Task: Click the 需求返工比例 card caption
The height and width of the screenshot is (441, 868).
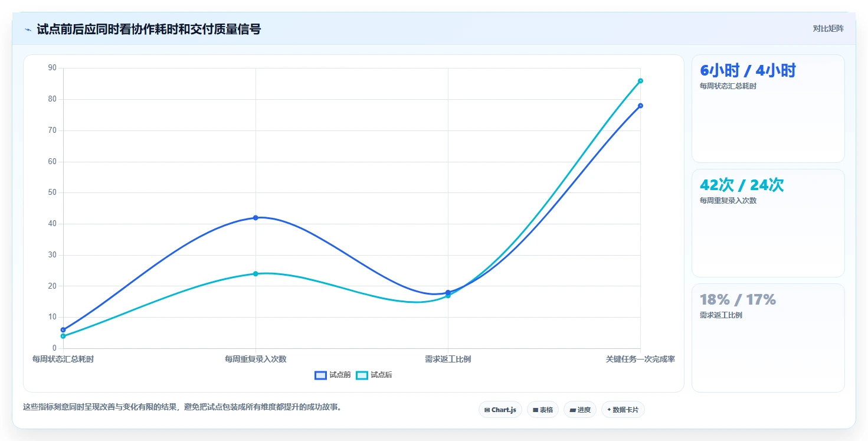Action: click(x=721, y=315)
